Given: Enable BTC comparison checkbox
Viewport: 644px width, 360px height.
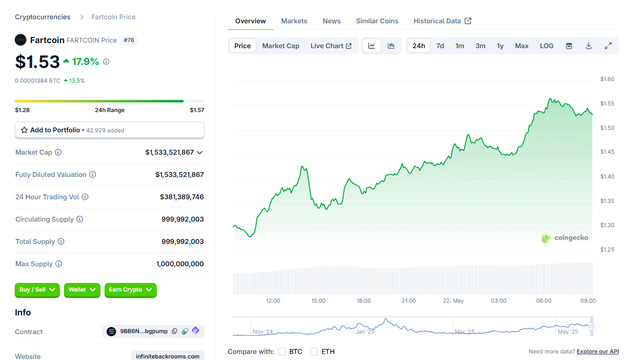Looking at the screenshot, I should click(282, 351).
